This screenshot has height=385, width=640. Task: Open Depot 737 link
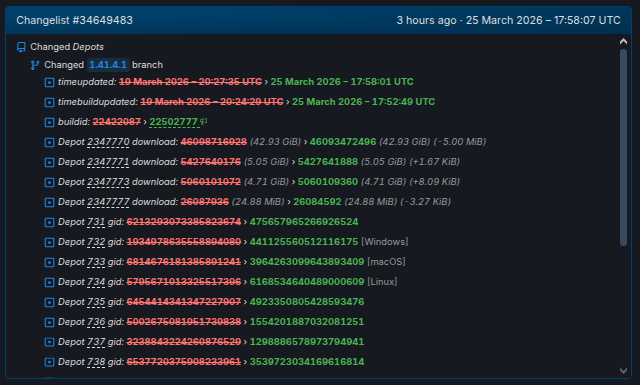pos(96,342)
